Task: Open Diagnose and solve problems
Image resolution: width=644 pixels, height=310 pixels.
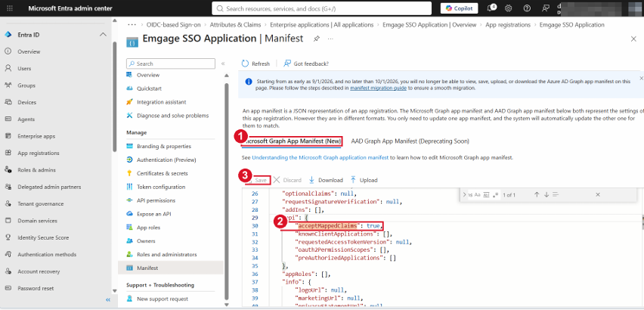Action: [172, 116]
